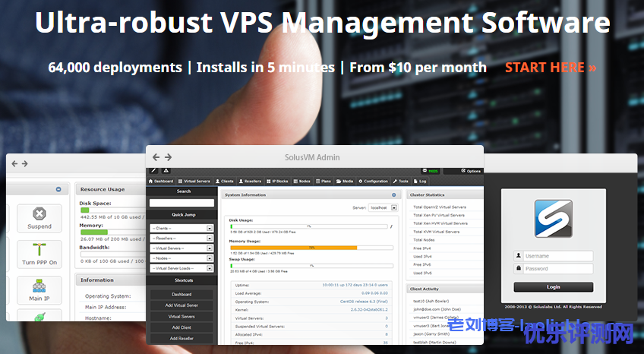The image size is (644, 354).
Task: Click forward arrow in SolusVM Admin window
Action: pyautogui.click(x=168, y=157)
